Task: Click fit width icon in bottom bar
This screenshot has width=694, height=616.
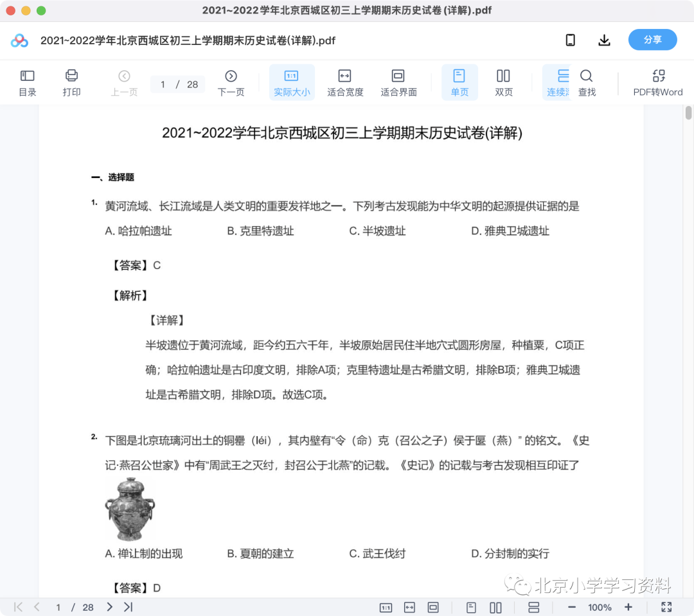Action: (x=409, y=608)
